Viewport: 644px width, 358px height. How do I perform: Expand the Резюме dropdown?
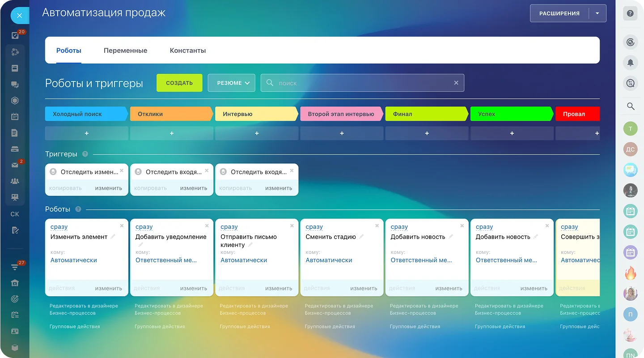pyautogui.click(x=231, y=83)
